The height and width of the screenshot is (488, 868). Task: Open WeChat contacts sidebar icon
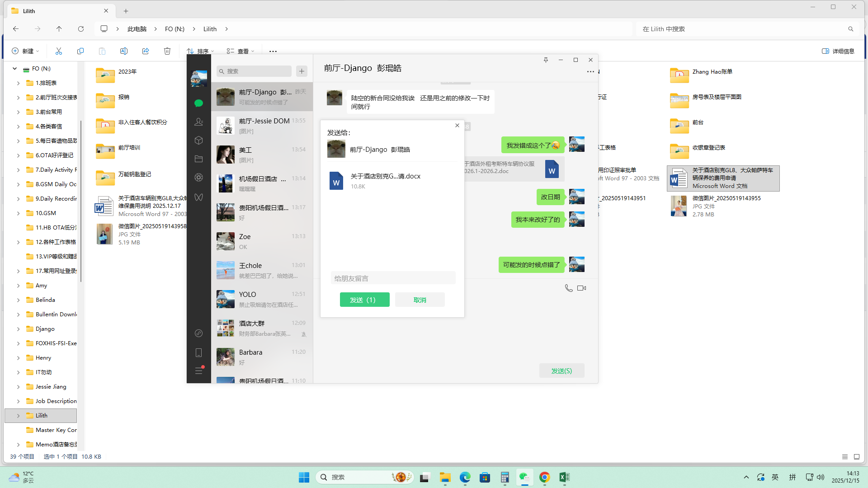click(198, 122)
